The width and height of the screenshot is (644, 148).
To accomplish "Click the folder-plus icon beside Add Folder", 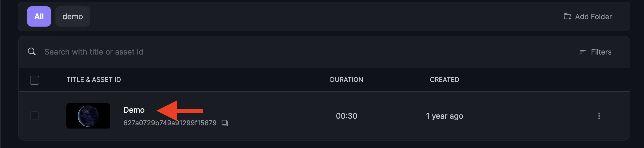I will click(x=567, y=16).
